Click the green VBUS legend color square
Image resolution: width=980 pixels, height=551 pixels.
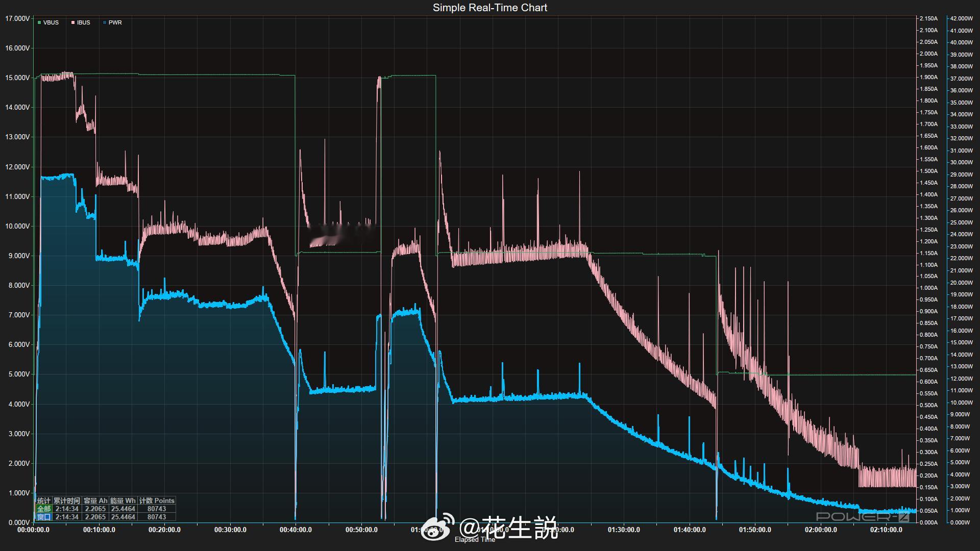point(39,22)
